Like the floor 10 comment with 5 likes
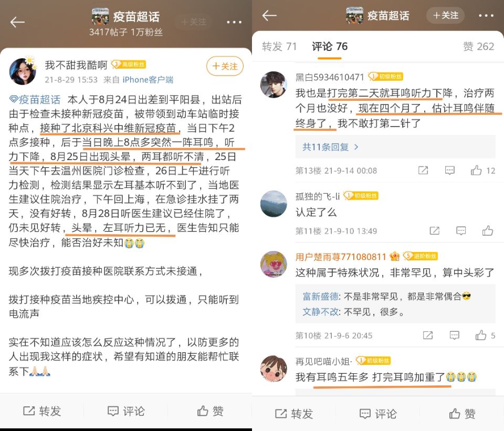Screen dimensions: 504x431 [x=485, y=335]
